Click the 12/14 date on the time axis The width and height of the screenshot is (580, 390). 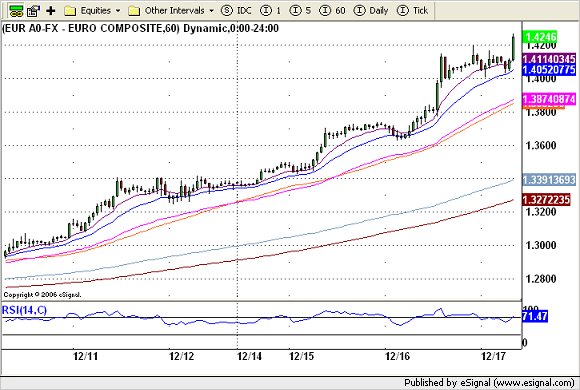point(249,356)
